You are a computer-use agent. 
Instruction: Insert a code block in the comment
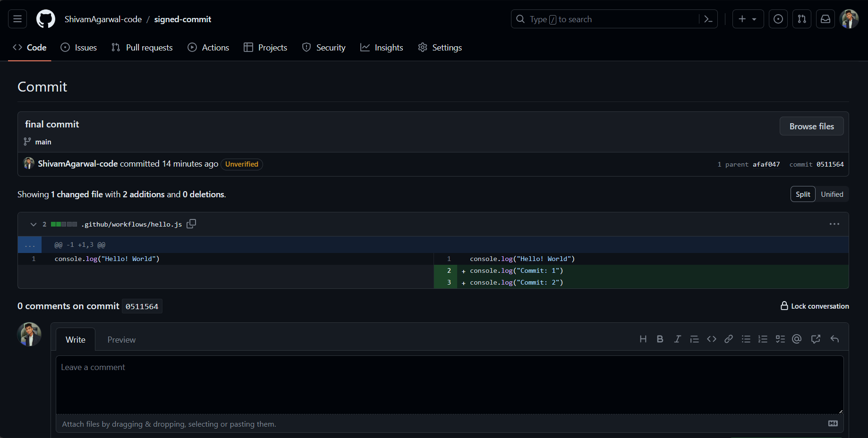click(x=712, y=339)
